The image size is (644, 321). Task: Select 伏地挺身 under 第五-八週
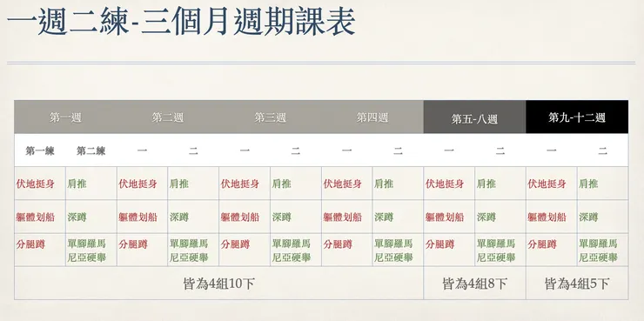click(x=445, y=184)
